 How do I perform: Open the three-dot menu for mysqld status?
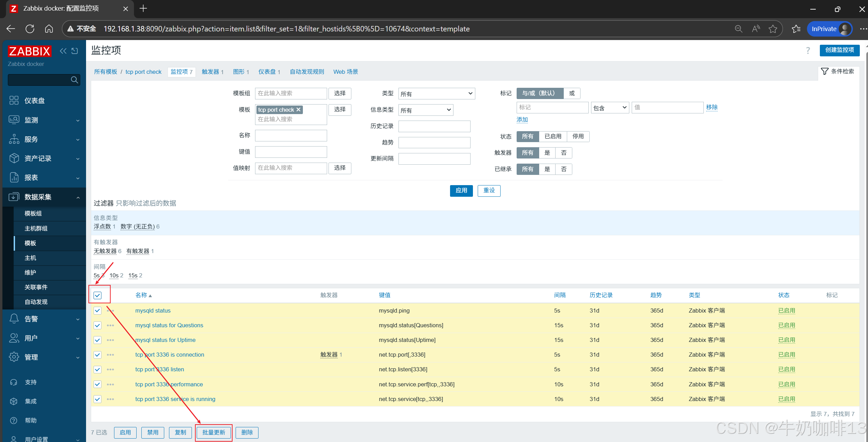(110, 310)
